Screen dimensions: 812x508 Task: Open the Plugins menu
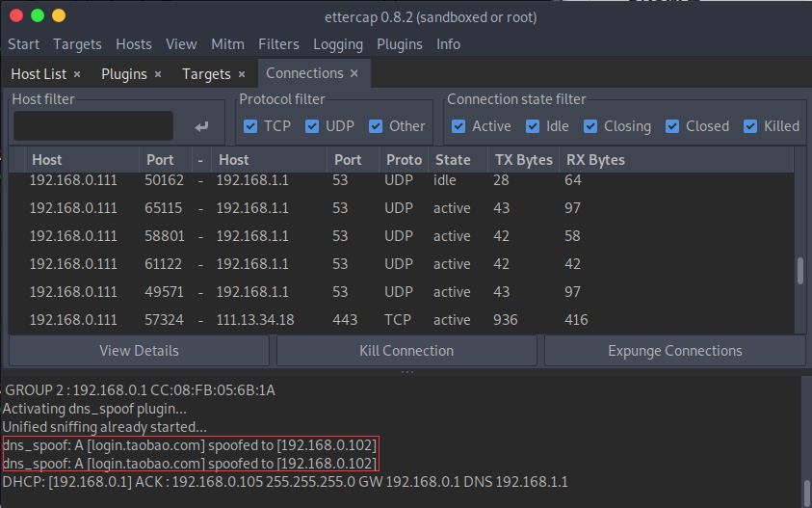click(400, 44)
